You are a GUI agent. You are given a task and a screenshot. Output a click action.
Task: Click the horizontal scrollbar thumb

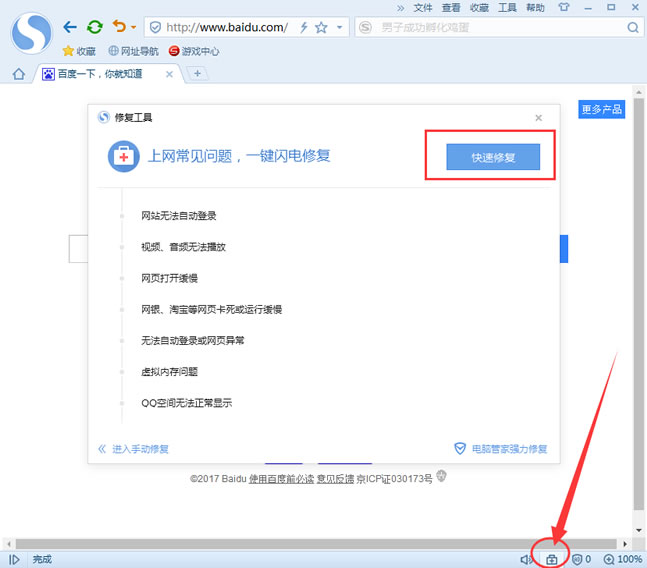pos(316,544)
